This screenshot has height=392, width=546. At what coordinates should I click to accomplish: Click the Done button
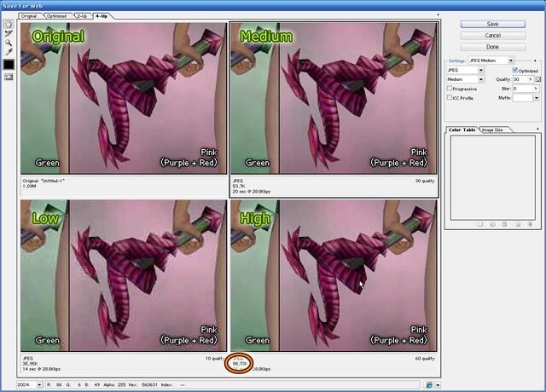pos(493,47)
